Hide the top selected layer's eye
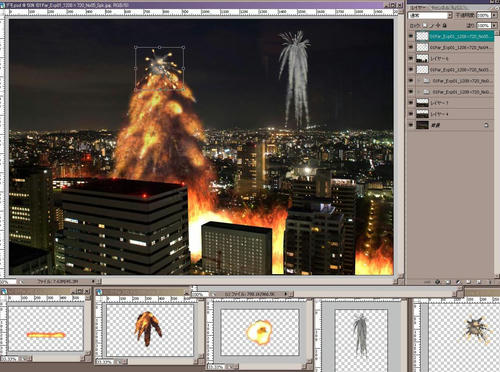Screen dimensions: 500x372 tap(411, 36)
